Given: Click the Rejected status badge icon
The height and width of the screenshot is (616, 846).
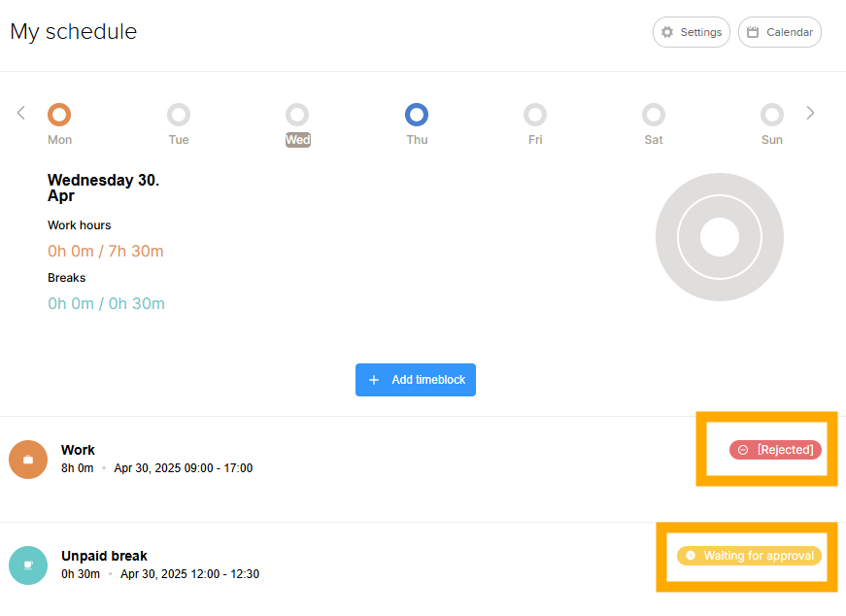Looking at the screenshot, I should pyautogui.click(x=743, y=450).
